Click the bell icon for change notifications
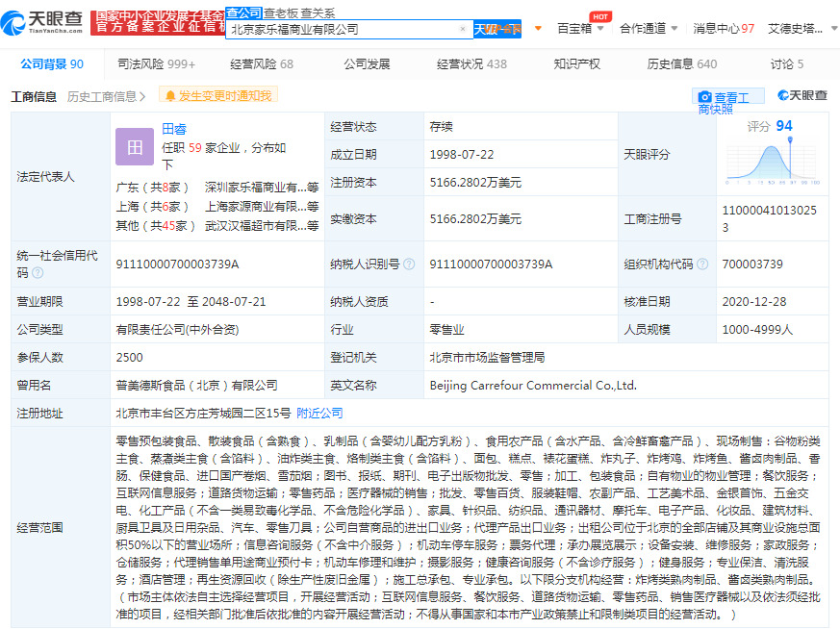 (170, 96)
